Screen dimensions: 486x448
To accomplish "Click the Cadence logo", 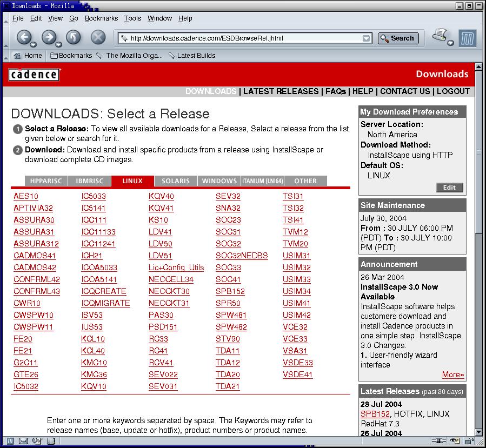I will [34, 75].
